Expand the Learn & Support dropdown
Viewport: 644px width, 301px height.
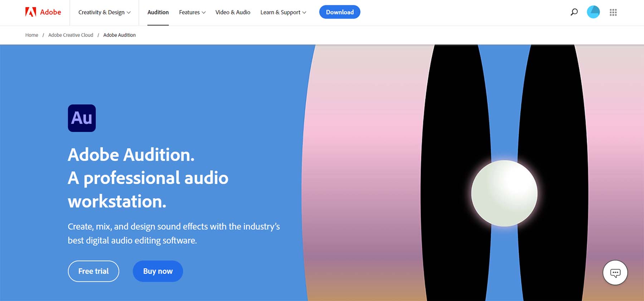(283, 12)
